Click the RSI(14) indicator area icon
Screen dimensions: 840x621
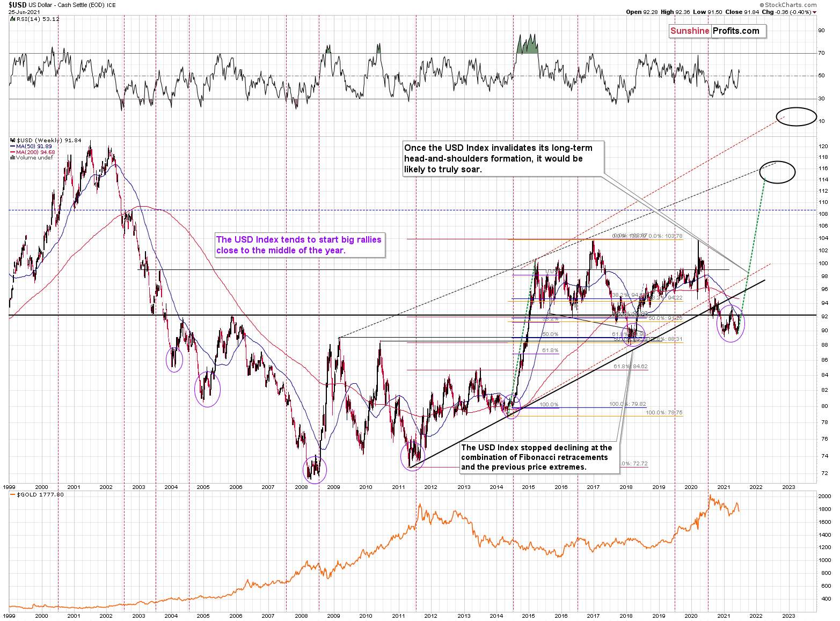[x=13, y=19]
